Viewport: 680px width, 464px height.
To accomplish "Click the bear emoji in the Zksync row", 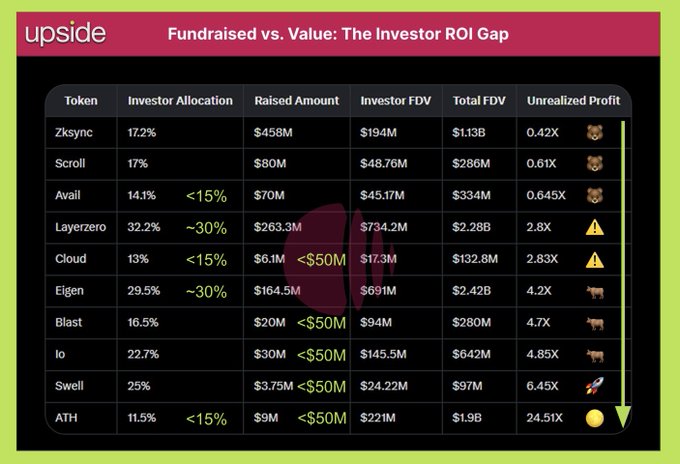I will click(594, 132).
